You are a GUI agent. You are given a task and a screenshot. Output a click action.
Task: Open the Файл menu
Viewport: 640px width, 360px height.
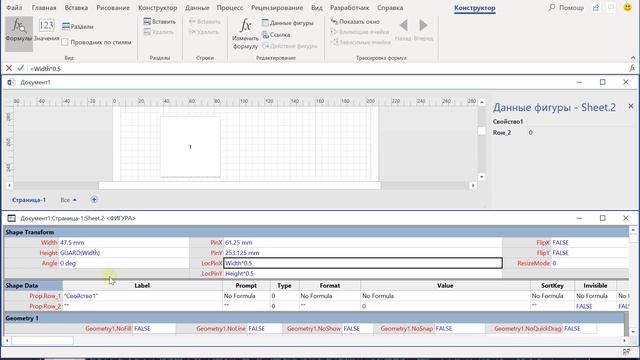pyautogui.click(x=14, y=8)
